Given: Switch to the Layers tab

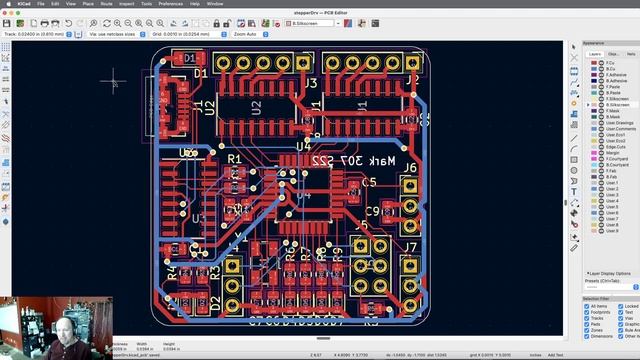Looking at the screenshot, I should point(595,54).
